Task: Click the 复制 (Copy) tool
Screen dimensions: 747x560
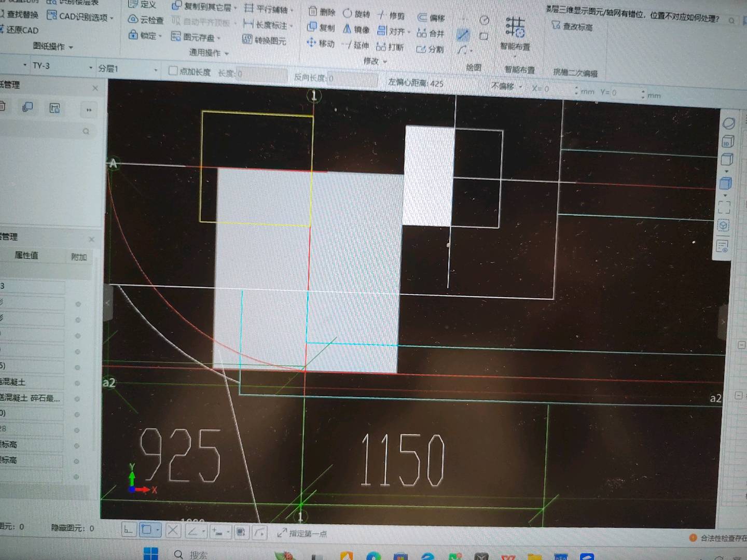Action: tap(321, 27)
